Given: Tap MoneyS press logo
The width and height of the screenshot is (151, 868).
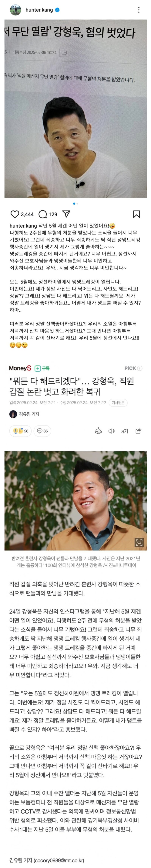Looking at the screenshot, I should 20,368.
